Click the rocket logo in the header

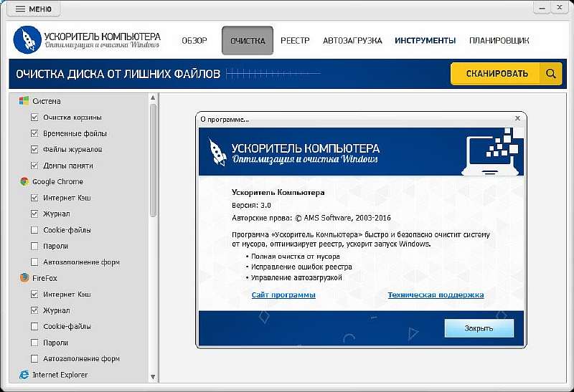pos(27,41)
